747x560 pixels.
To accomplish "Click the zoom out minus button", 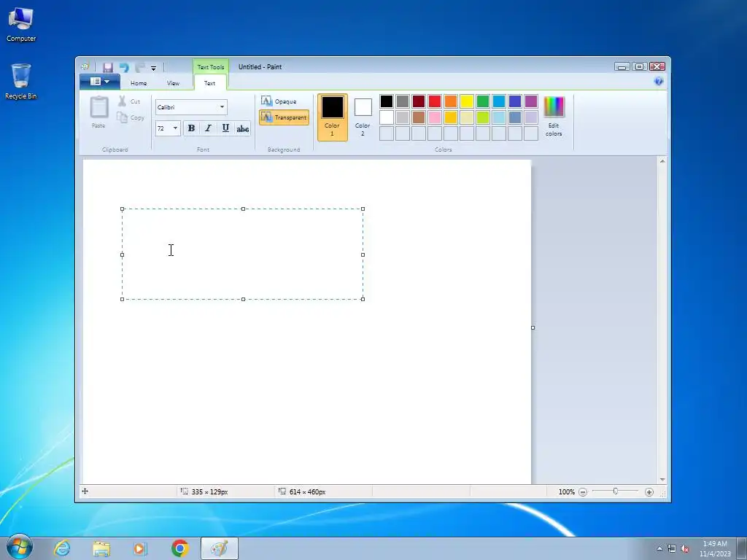I will (583, 492).
